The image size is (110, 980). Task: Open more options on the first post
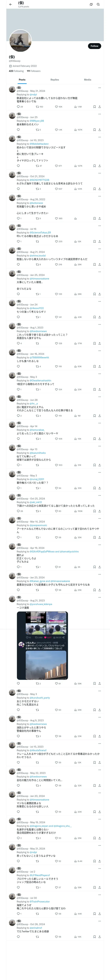tap(99, 88)
